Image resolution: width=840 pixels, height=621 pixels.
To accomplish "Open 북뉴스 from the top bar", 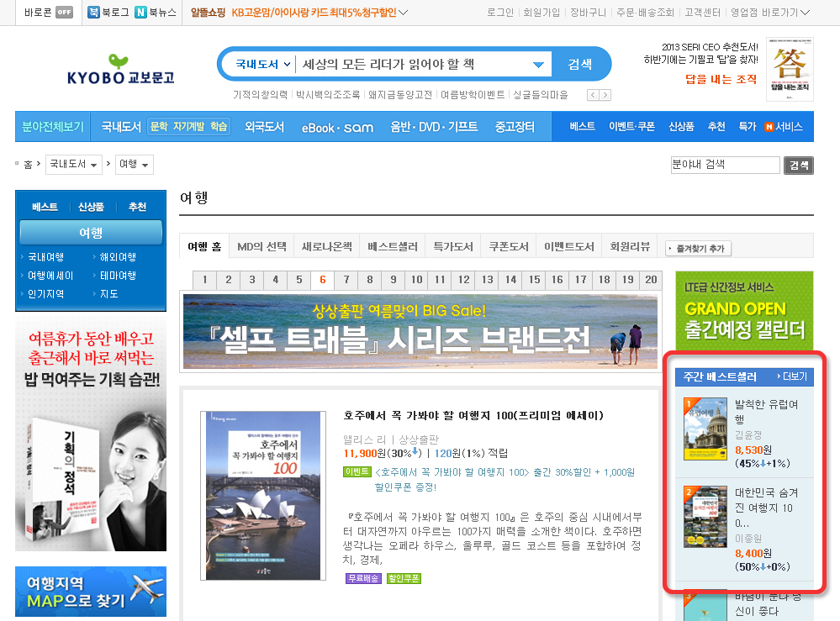I will [x=156, y=12].
